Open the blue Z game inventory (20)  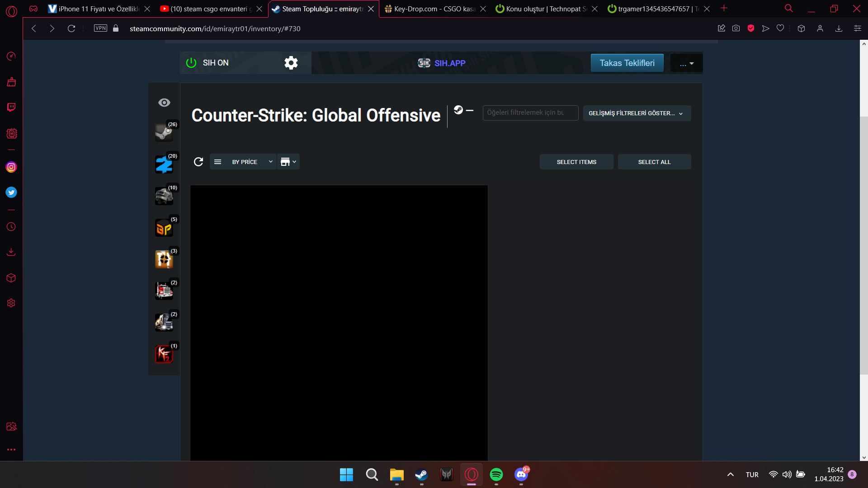(x=164, y=164)
